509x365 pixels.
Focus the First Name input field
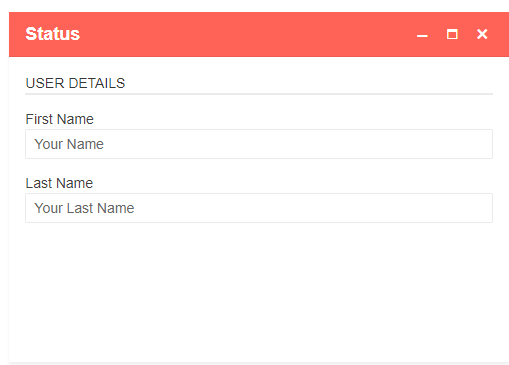259,144
